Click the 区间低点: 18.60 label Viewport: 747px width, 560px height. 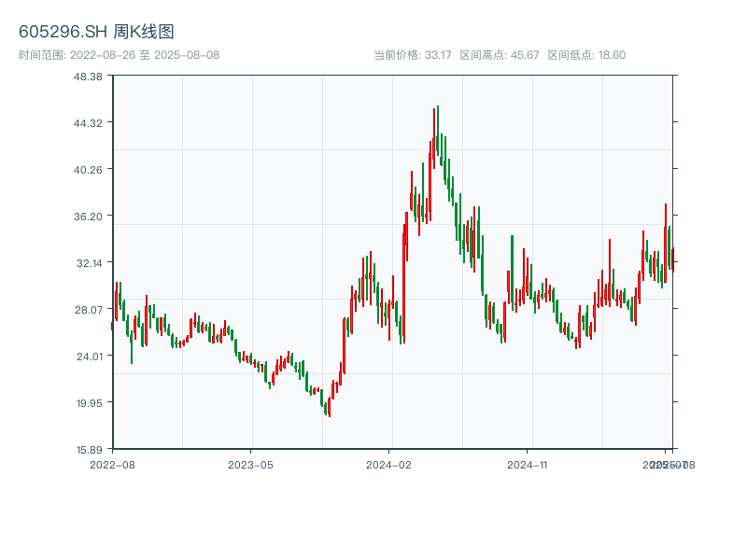pos(586,55)
